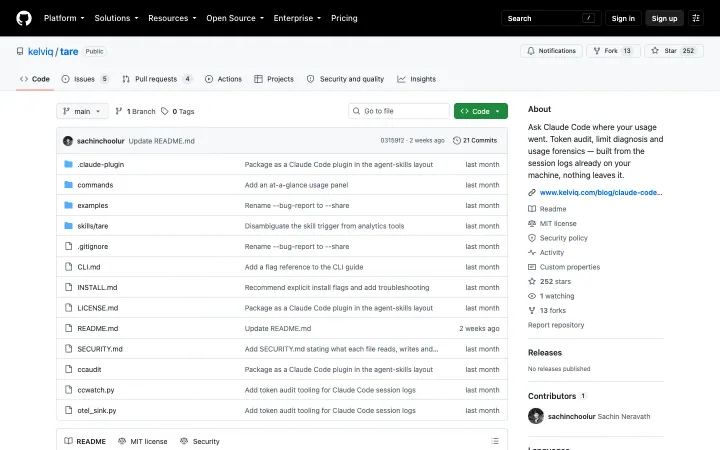The height and width of the screenshot is (450, 720).
Task: Click the .gitignore file icon
Action: (68, 246)
